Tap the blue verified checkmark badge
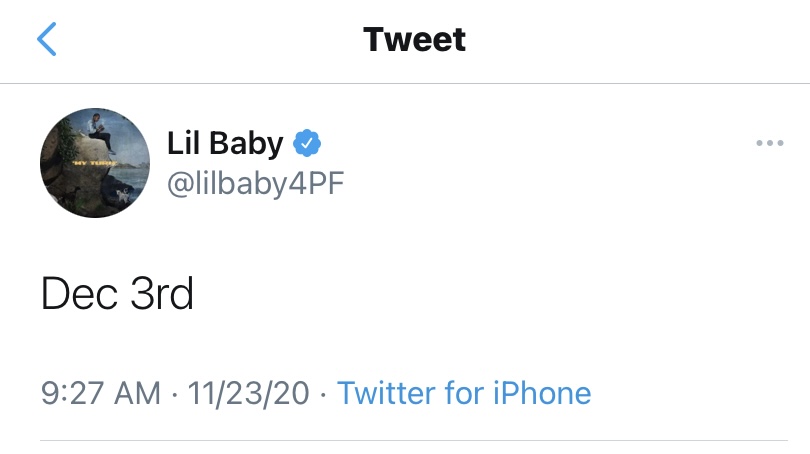 [307, 143]
